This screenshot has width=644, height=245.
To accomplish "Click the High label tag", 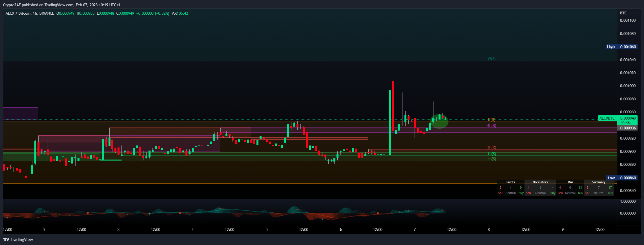I will coord(611,47).
